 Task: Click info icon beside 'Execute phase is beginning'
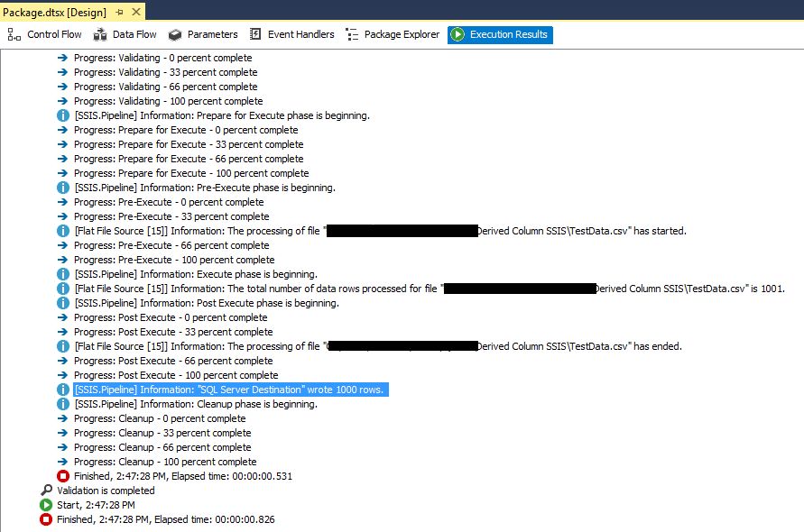click(x=63, y=274)
